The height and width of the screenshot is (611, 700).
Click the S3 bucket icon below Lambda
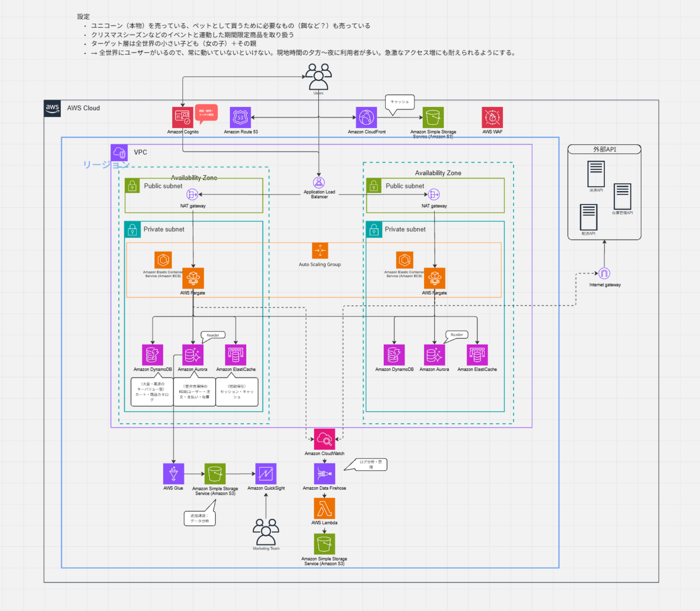pyautogui.click(x=325, y=544)
